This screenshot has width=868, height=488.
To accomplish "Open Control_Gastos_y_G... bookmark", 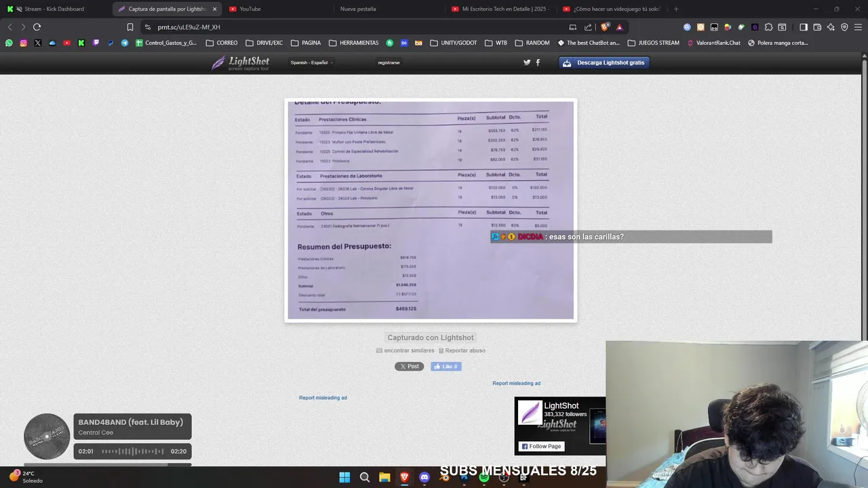I will coord(166,43).
